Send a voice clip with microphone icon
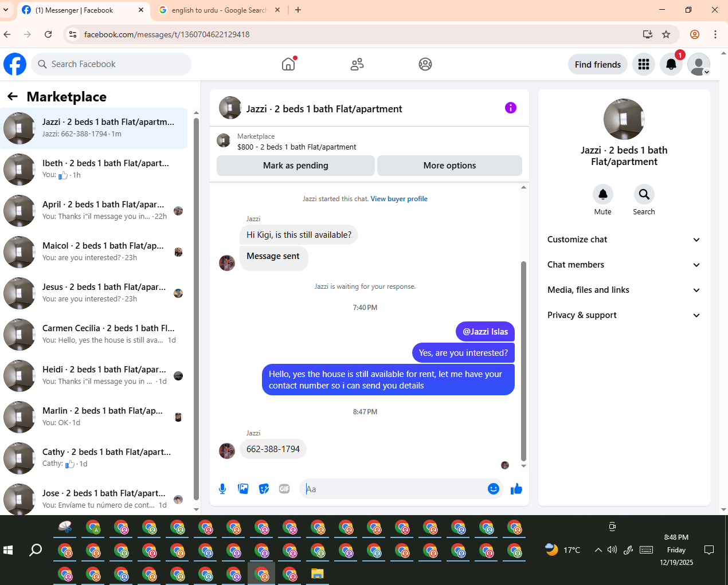 (222, 489)
